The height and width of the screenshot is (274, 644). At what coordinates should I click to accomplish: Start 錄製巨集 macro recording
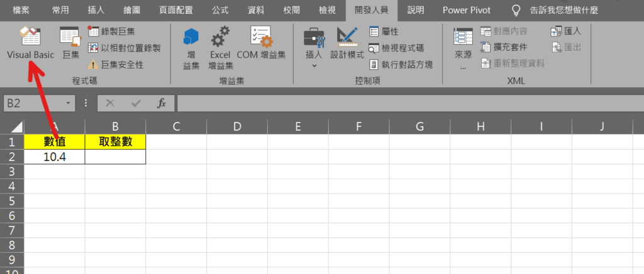click(x=111, y=31)
